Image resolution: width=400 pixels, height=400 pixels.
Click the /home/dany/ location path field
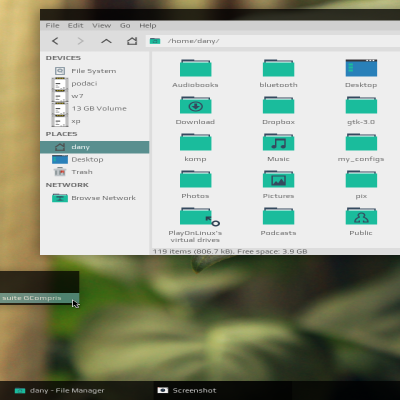click(273, 41)
